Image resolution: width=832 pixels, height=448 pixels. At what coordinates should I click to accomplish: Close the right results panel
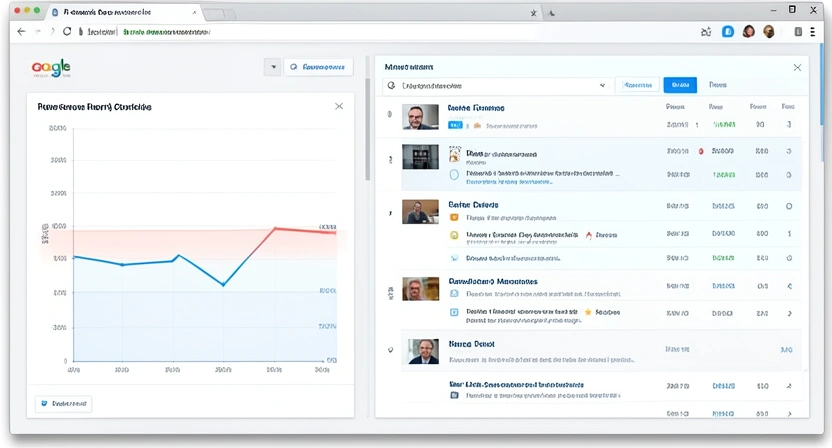click(797, 67)
